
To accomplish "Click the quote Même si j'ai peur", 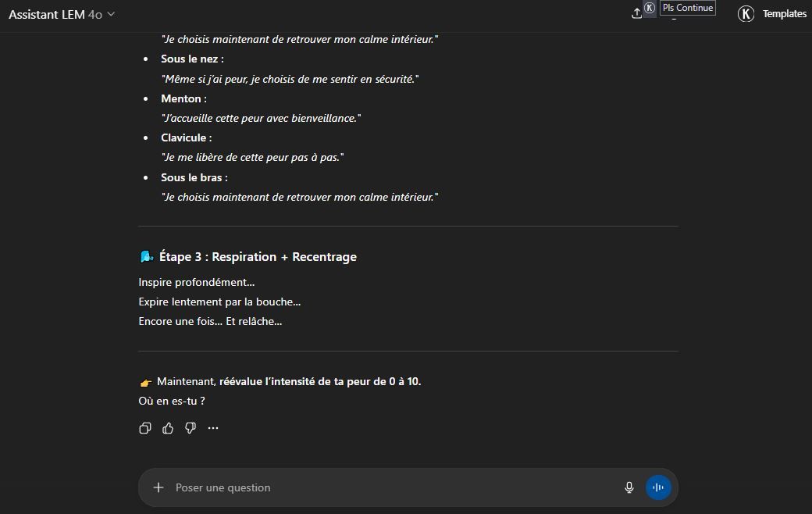I will (290, 79).
